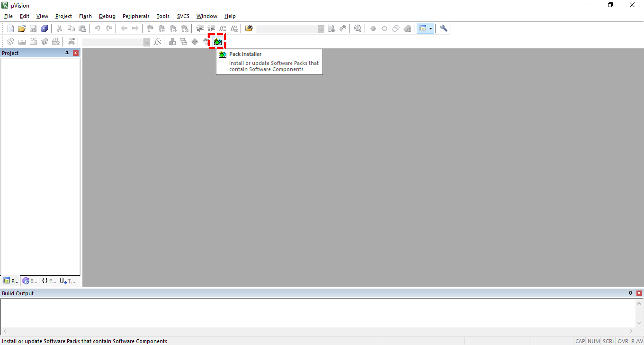
Task: Click the Batch Build icon
Action: (x=45, y=41)
